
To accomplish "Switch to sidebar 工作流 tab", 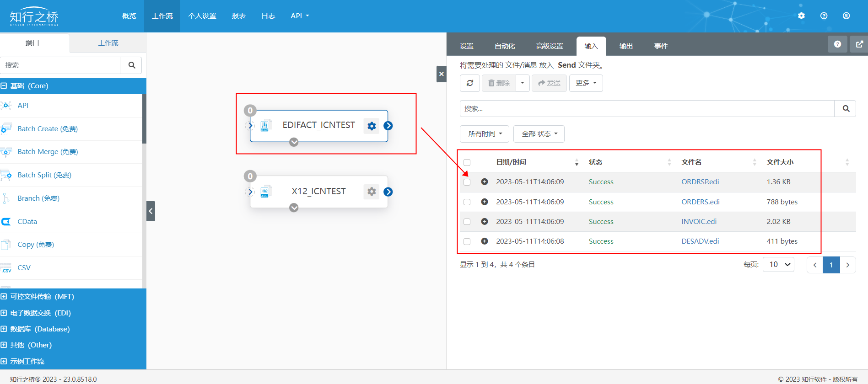I will pyautogui.click(x=108, y=43).
